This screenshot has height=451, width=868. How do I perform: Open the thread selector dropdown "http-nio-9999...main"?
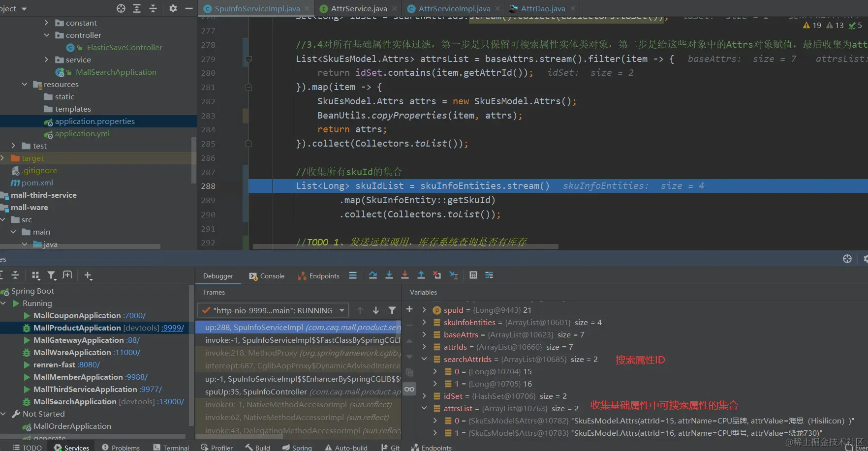273,310
